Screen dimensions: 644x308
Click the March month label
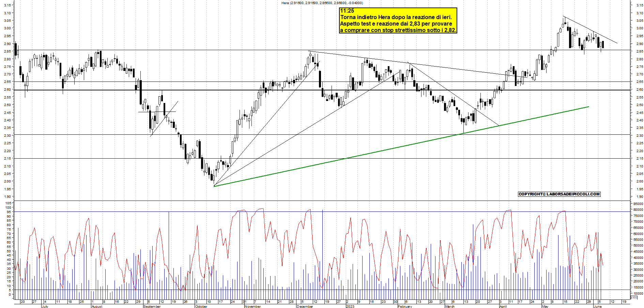click(x=450, y=306)
